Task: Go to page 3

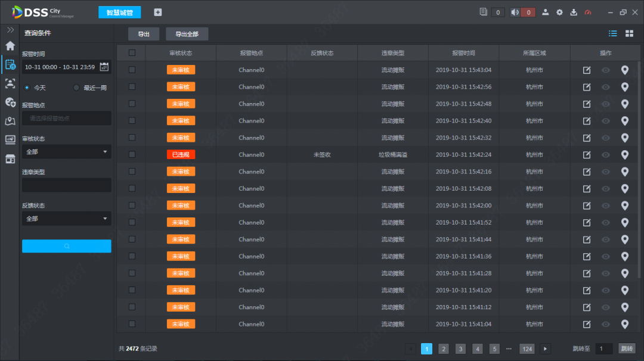Action: coord(460,348)
